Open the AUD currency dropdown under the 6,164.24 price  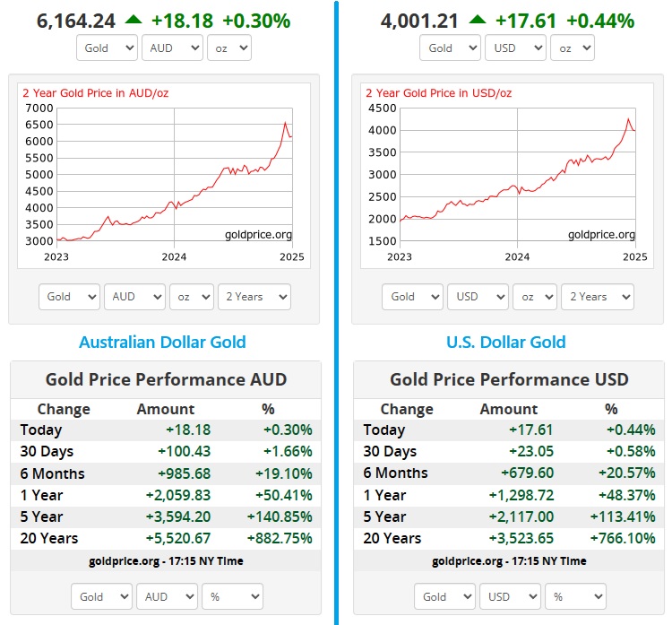(x=172, y=48)
